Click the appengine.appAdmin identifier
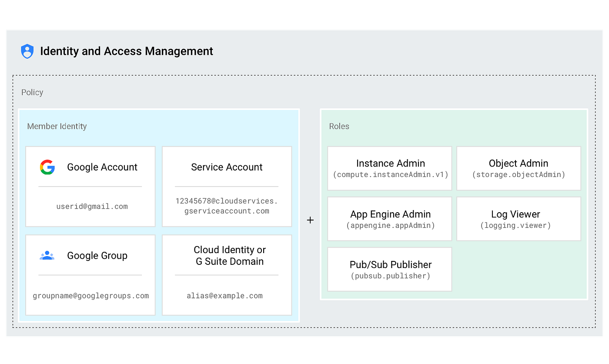Screen dimensions: 609x364 tap(391, 226)
